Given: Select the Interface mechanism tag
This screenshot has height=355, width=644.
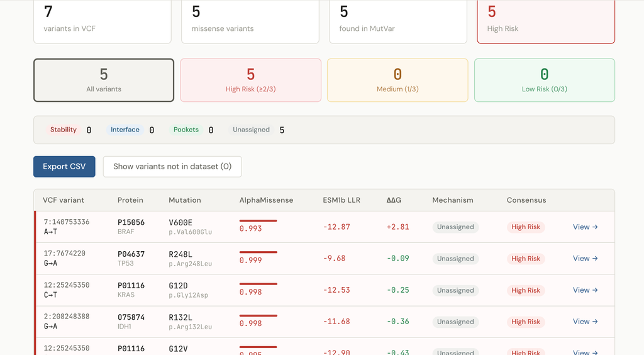Looking at the screenshot, I should tap(125, 130).
